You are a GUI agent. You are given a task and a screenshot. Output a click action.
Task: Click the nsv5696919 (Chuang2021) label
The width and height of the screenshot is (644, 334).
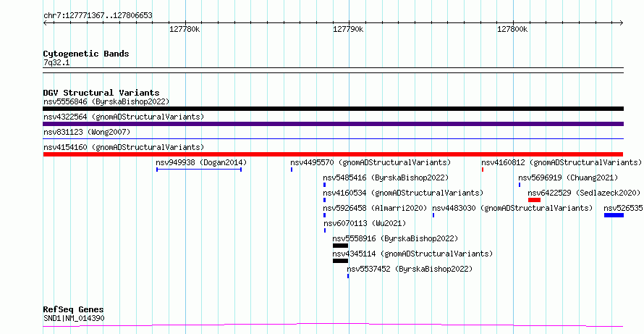[x=568, y=178]
